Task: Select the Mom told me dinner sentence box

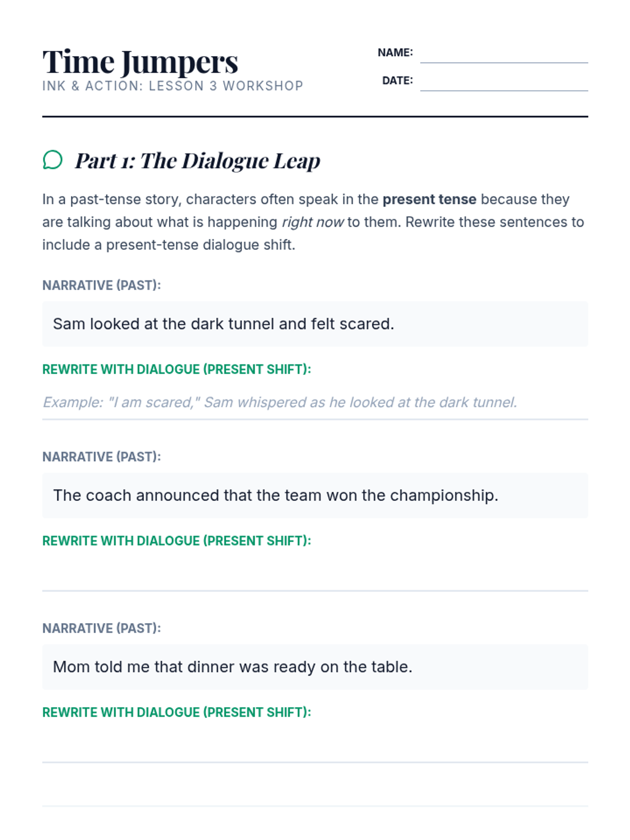Action: [x=315, y=667]
